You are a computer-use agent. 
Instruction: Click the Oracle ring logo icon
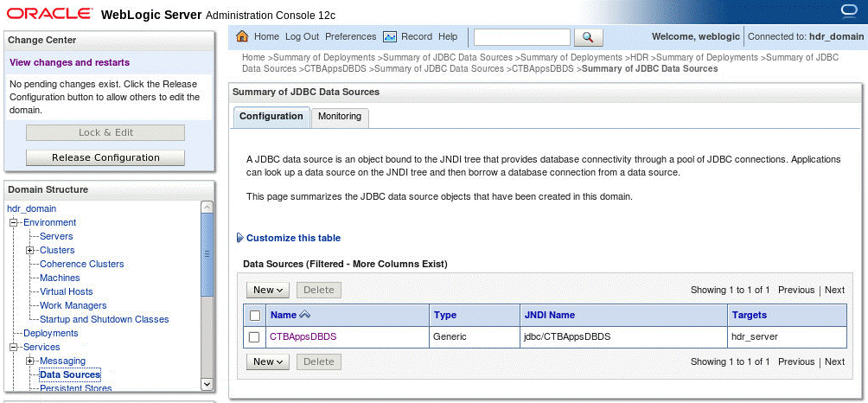pos(849,11)
